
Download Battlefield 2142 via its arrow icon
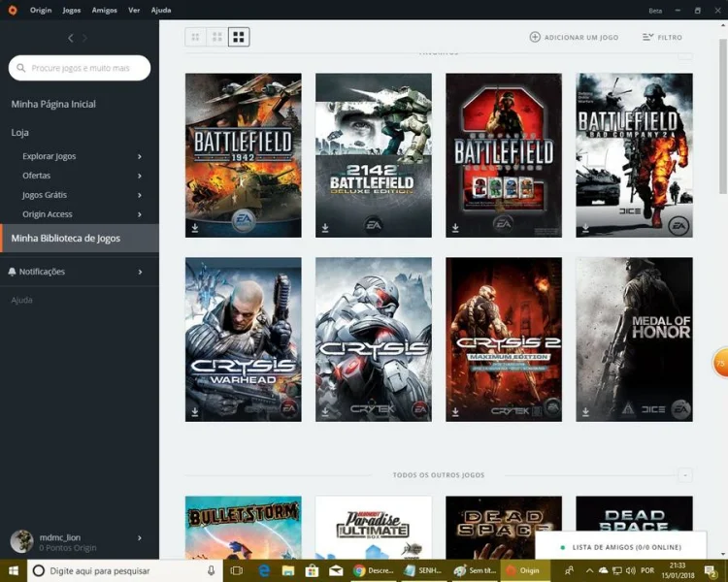325,227
